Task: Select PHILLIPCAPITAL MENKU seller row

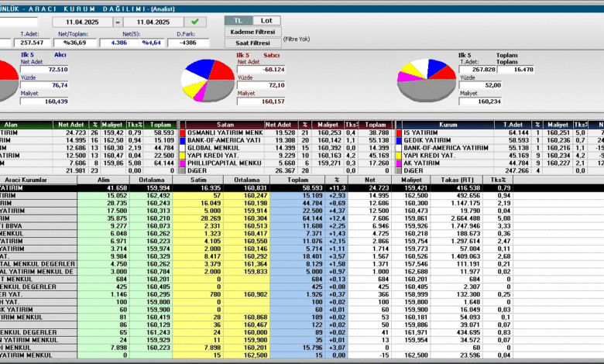Action: click(286, 163)
